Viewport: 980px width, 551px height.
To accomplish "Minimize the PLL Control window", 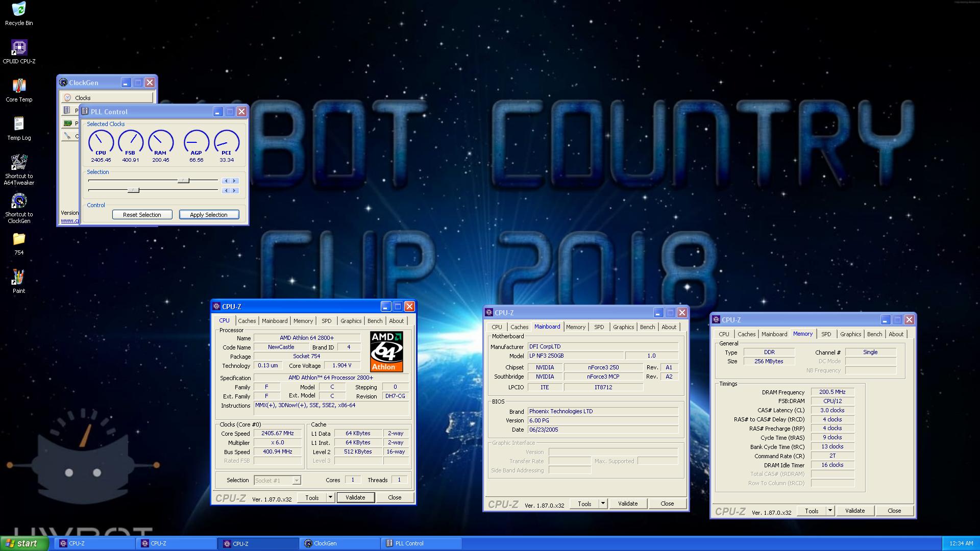I will (x=218, y=111).
